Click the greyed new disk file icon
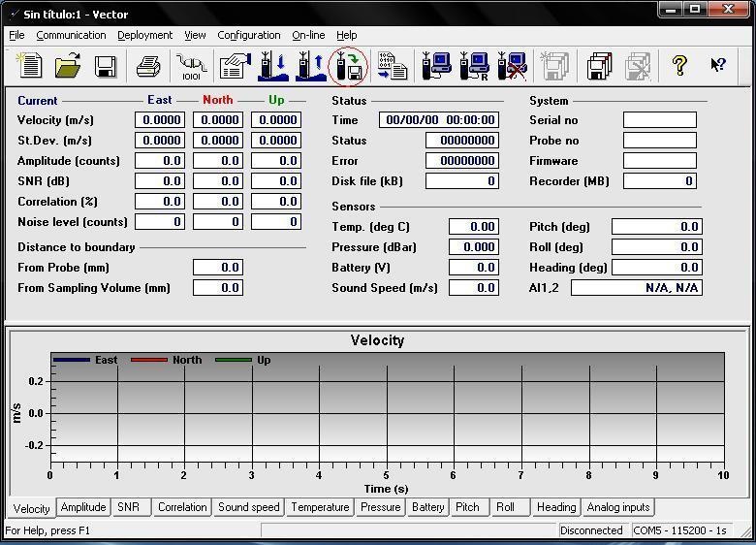Image resolution: width=756 pixels, height=545 pixels. [x=554, y=66]
